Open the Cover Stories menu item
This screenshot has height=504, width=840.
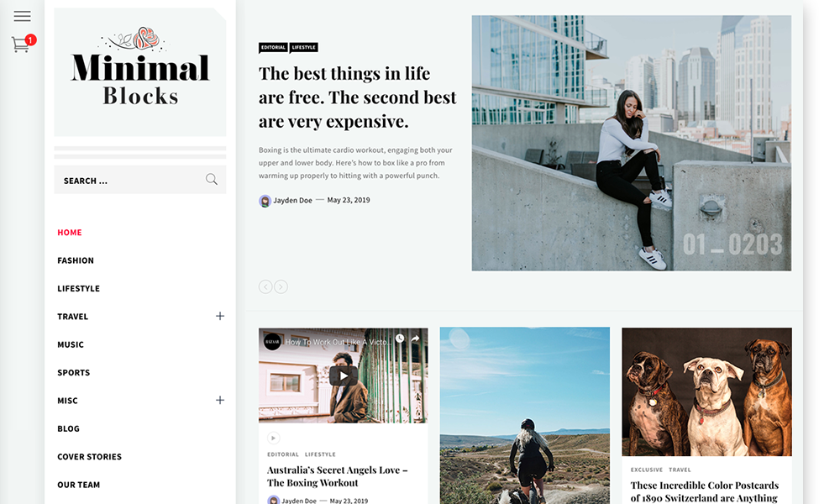[x=90, y=456]
